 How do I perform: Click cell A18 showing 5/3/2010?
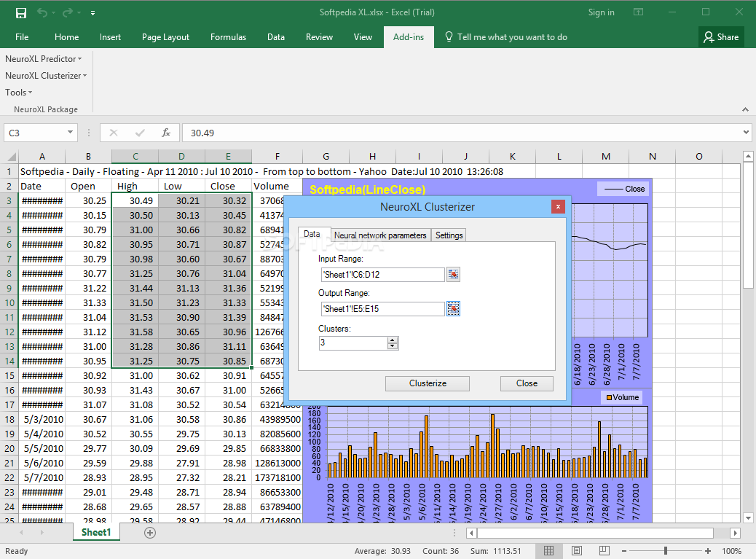[x=42, y=420]
